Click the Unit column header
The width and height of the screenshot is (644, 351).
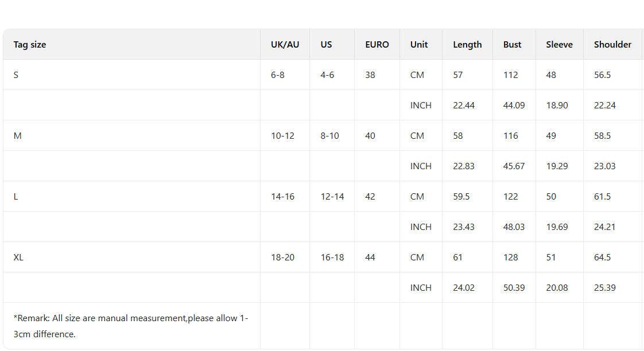(x=419, y=45)
